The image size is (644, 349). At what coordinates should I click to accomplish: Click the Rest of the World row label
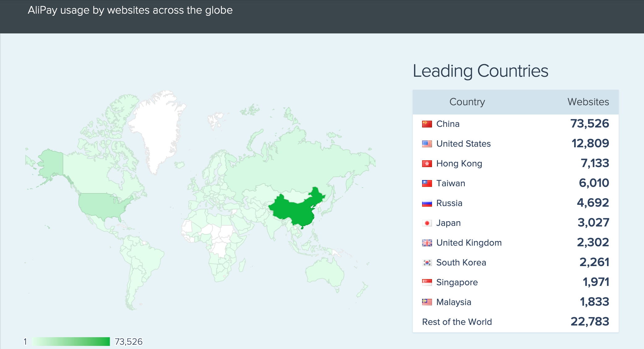[457, 322]
